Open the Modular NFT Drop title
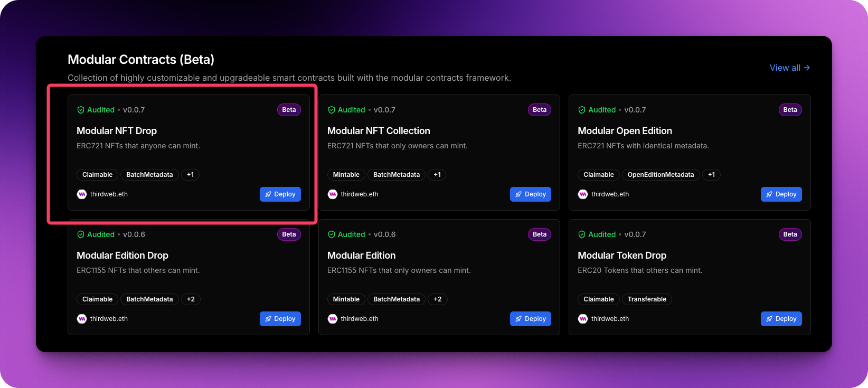 [117, 131]
